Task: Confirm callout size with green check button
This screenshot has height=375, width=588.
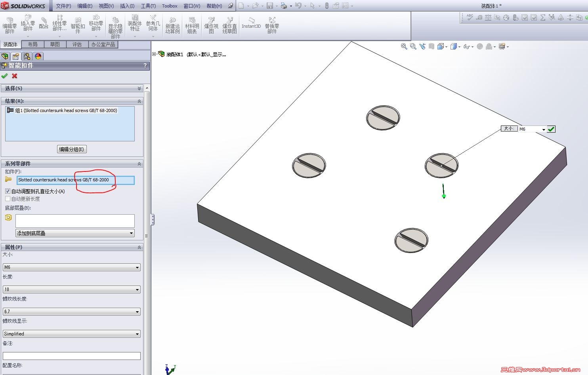Action: click(551, 129)
